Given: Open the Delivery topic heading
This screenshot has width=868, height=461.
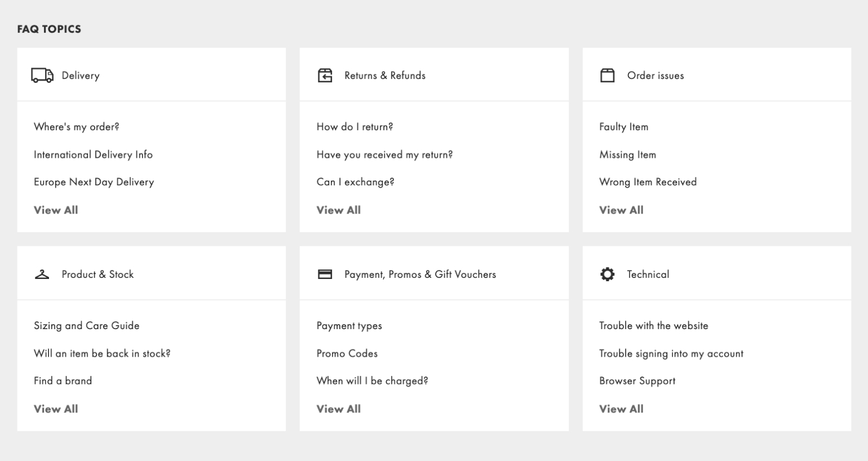Looking at the screenshot, I should pos(81,76).
